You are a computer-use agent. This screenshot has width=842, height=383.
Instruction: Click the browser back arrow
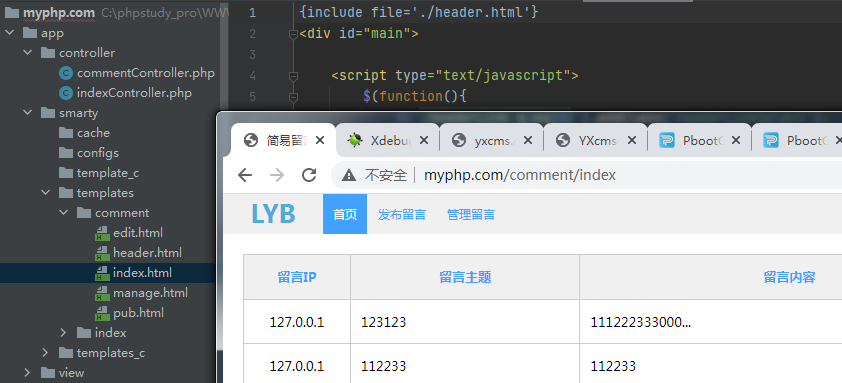coord(245,175)
